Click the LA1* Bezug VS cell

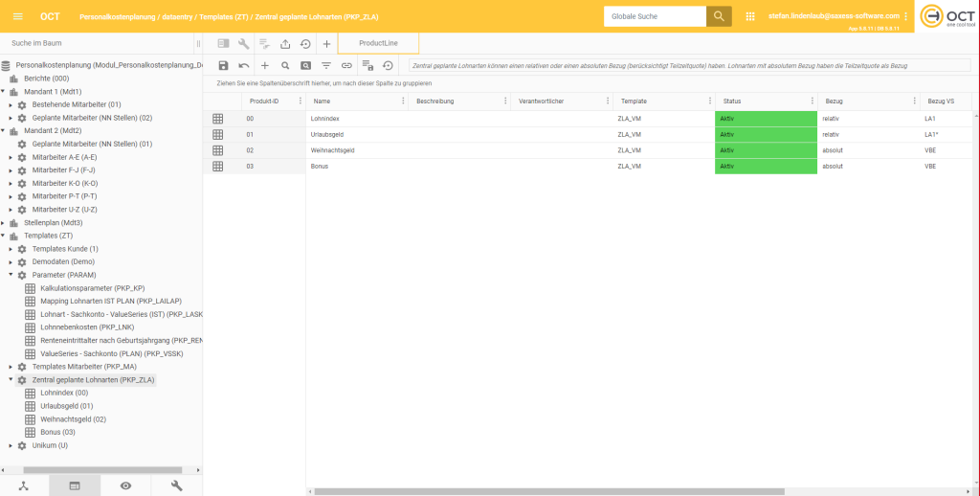pos(946,134)
